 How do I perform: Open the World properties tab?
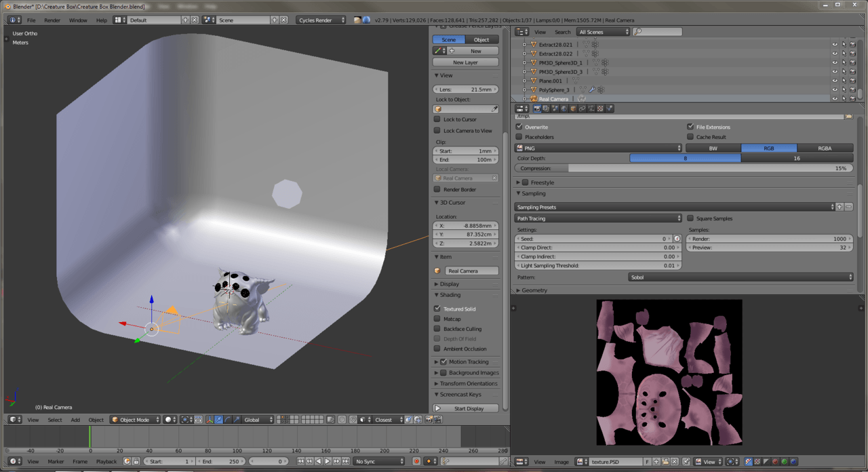[564, 109]
